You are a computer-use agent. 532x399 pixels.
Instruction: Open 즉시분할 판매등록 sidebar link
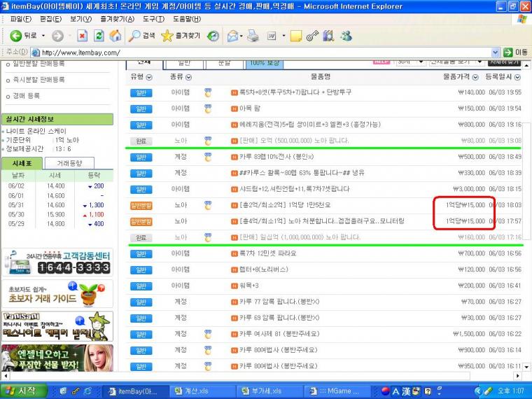click(x=38, y=80)
